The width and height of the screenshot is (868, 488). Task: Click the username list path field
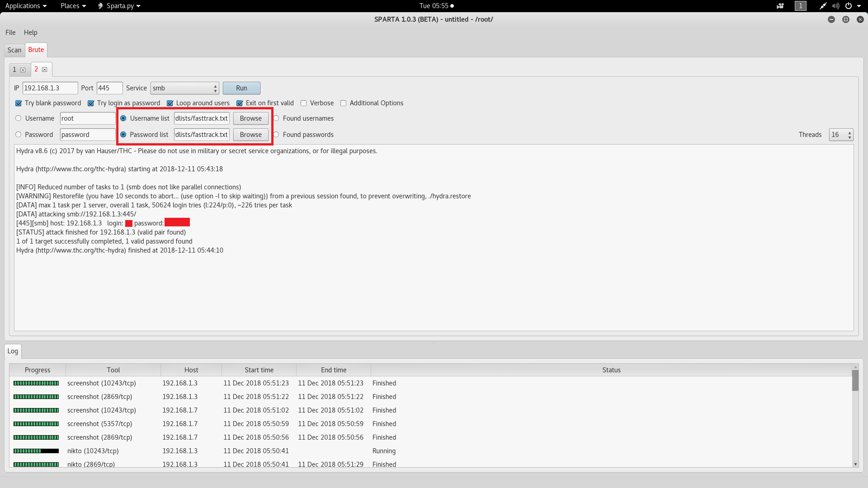coord(202,118)
